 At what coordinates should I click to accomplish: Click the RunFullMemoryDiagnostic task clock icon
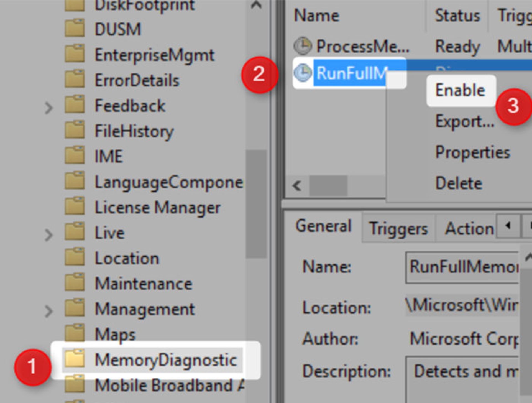point(303,73)
